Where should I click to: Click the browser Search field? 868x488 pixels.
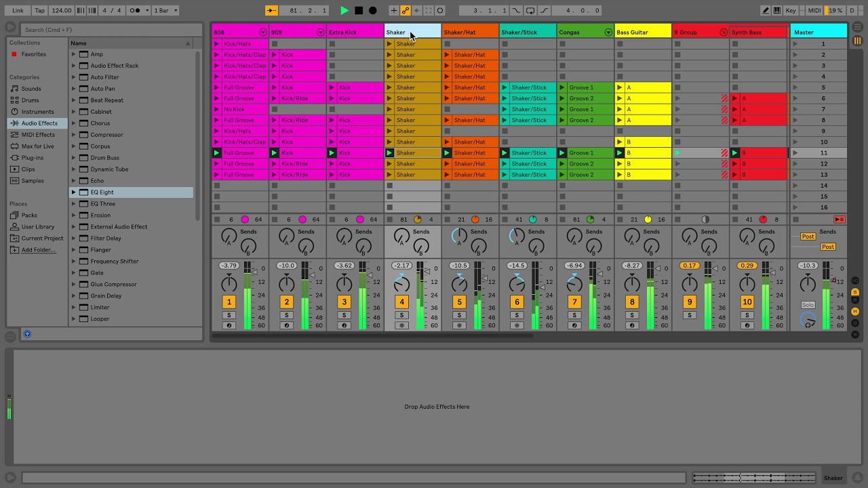click(112, 30)
